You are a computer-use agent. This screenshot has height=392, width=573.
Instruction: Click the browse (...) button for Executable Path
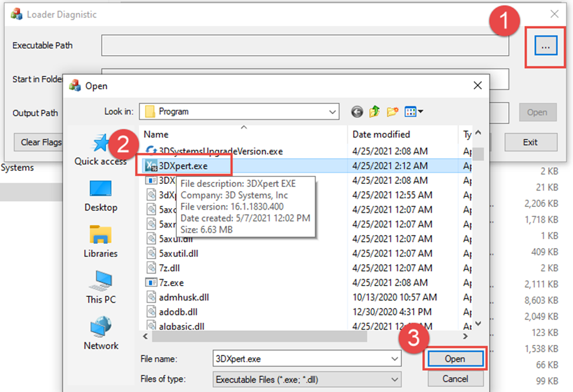tap(545, 46)
